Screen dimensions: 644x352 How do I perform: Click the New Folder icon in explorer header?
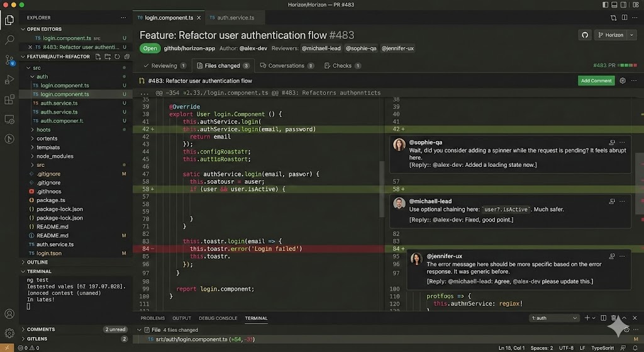[108, 57]
